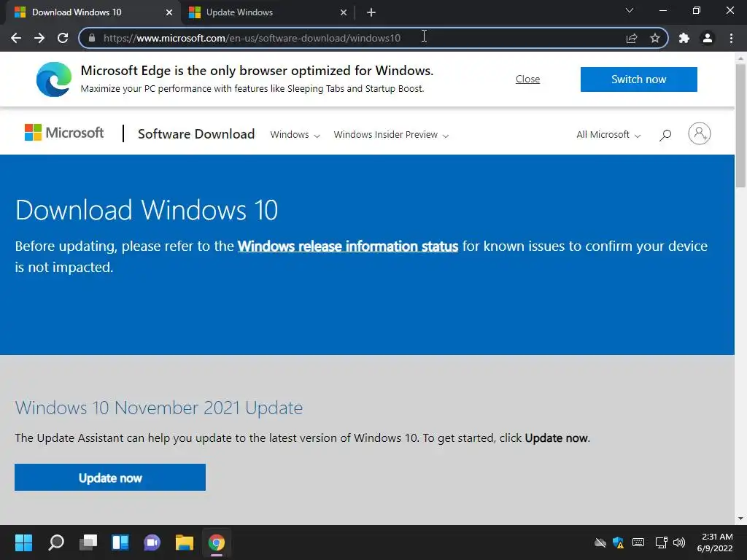Go forward with the browser forward arrow
The image size is (747, 560).
point(39,38)
